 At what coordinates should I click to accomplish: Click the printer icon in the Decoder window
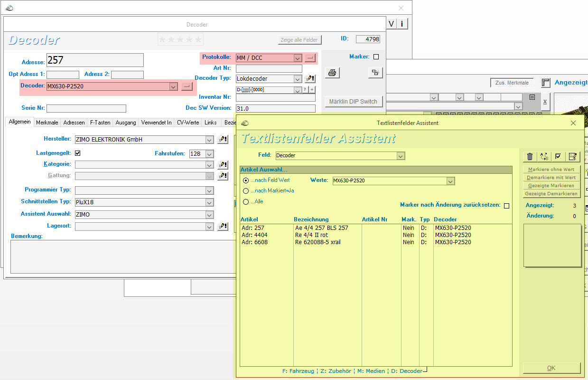tap(332, 73)
